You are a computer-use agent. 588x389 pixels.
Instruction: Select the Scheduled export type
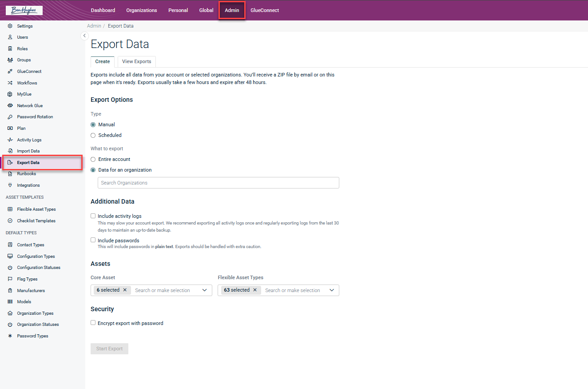click(x=93, y=135)
